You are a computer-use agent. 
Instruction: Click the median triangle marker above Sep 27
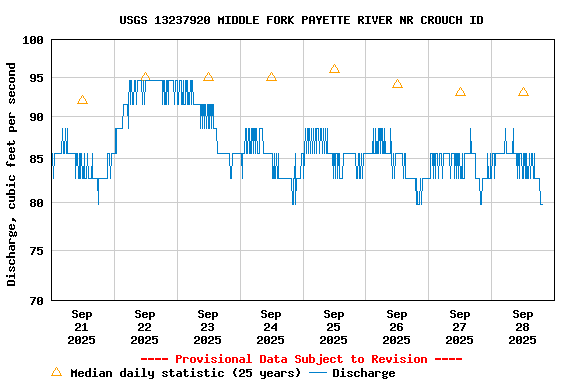click(x=460, y=92)
